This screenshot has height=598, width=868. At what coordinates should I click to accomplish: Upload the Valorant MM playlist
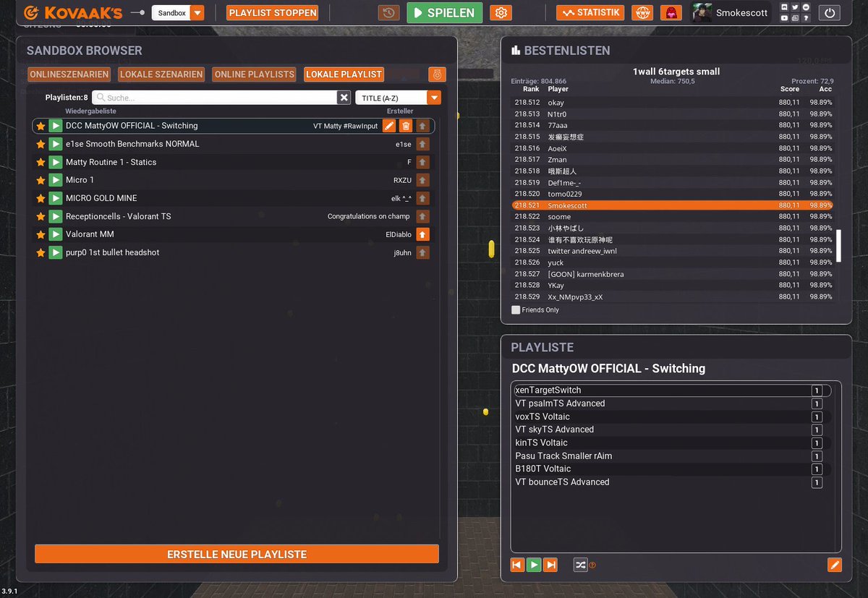click(x=423, y=234)
